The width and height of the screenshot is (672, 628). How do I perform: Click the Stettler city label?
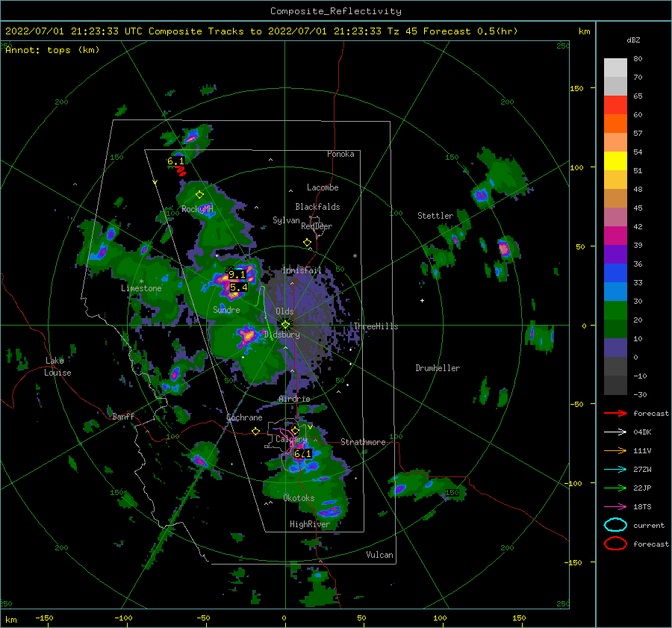click(x=435, y=216)
